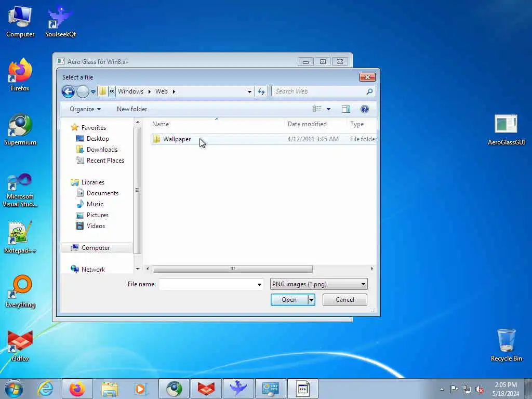The height and width of the screenshot is (399, 532).
Task: Select the r3dfox desktop shortcut
Action: 20,345
